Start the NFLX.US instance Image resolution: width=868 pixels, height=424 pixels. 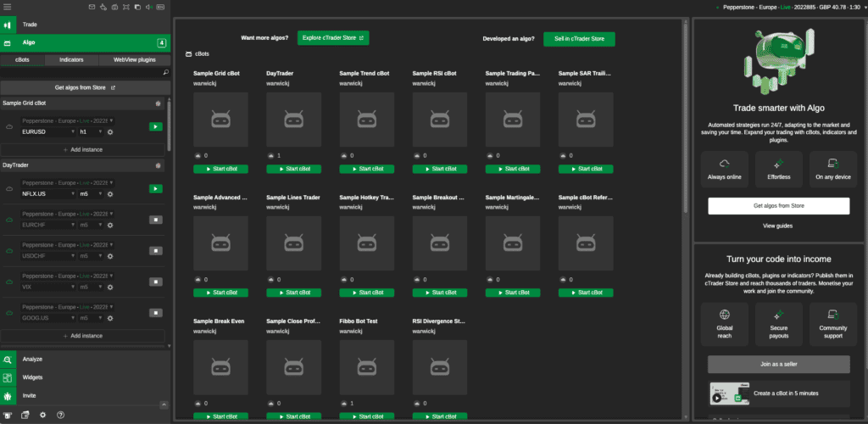pyautogui.click(x=156, y=189)
